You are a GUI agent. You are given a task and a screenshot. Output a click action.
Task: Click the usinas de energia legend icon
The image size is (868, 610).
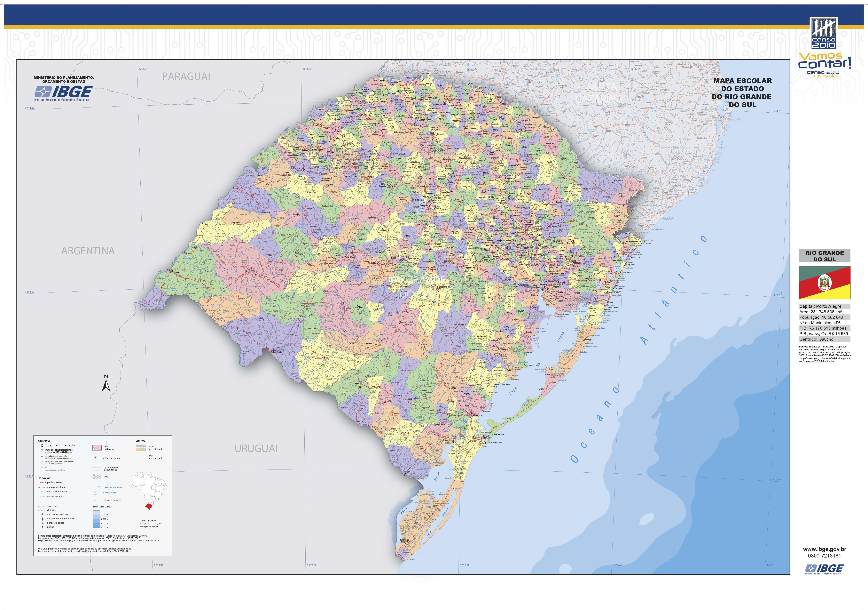pos(96,458)
